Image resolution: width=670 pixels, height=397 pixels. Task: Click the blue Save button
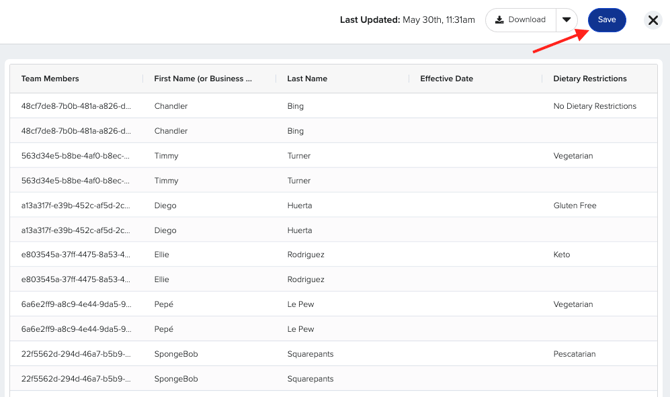pyautogui.click(x=607, y=20)
